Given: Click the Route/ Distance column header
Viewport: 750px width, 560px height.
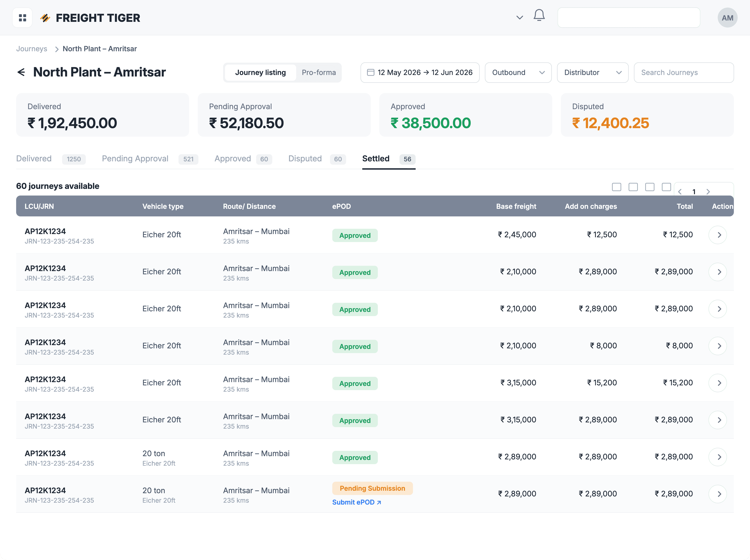Looking at the screenshot, I should coord(249,207).
